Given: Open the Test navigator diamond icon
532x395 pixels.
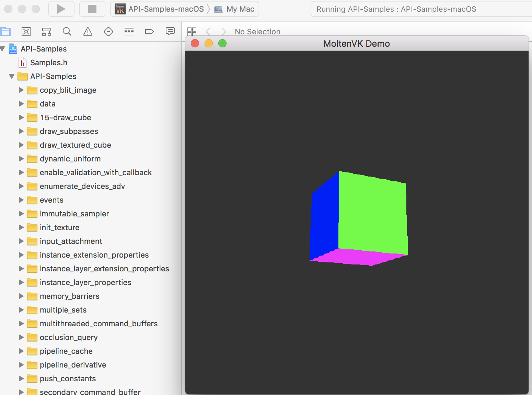Looking at the screenshot, I should pyautogui.click(x=108, y=32).
